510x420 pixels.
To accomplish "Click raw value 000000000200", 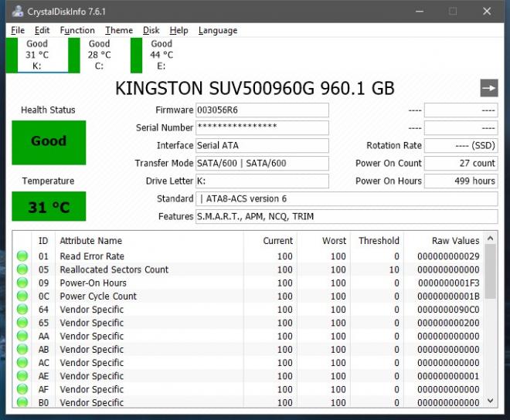I will pos(448,323).
